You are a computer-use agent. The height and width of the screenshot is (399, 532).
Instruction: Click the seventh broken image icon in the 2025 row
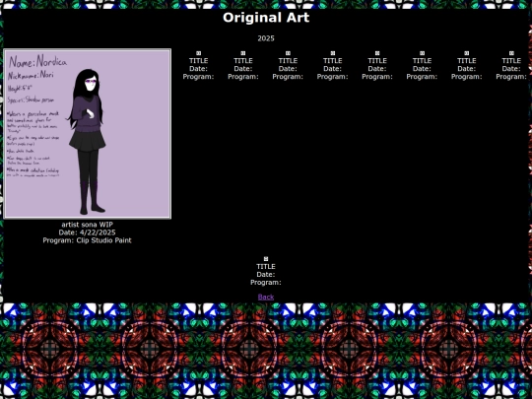point(467,53)
